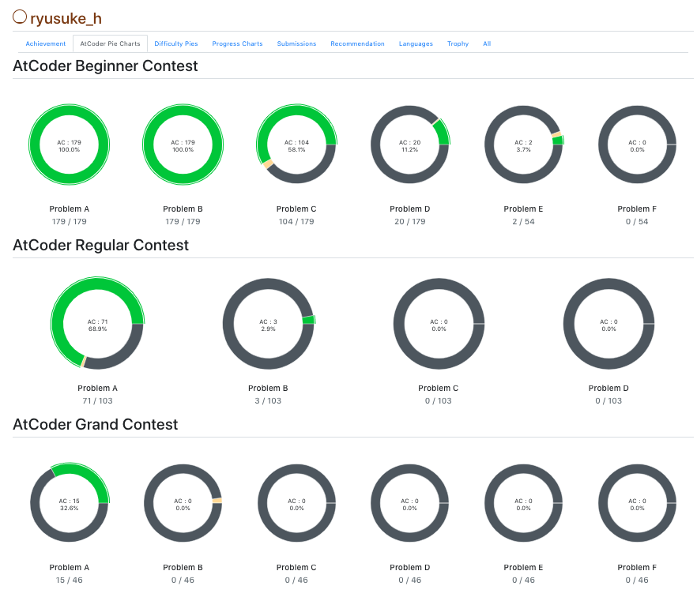This screenshot has width=697, height=616.
Task: Switch to the Languages tab
Action: click(416, 43)
